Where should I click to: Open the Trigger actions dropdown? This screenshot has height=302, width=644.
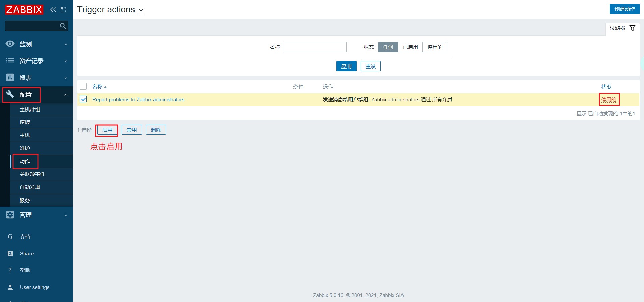point(110,10)
